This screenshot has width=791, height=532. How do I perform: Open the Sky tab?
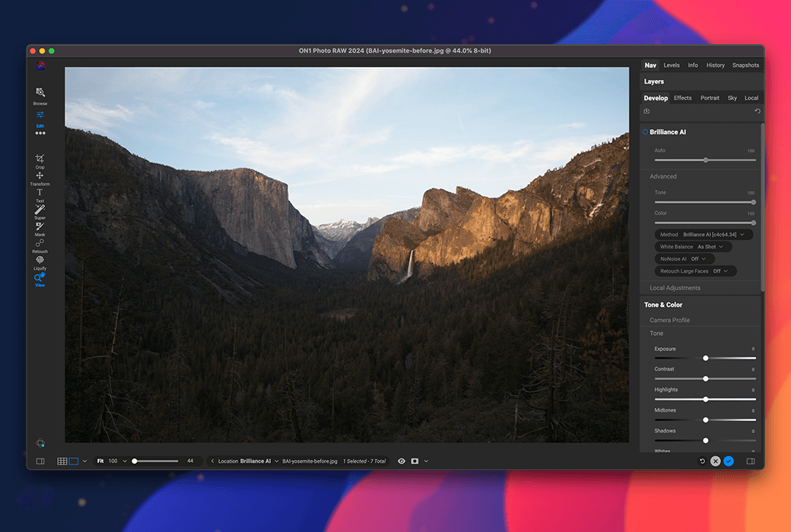pyautogui.click(x=732, y=98)
